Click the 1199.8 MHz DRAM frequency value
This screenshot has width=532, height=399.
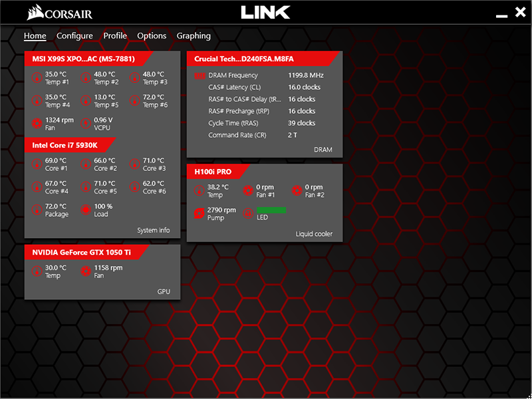click(x=306, y=75)
